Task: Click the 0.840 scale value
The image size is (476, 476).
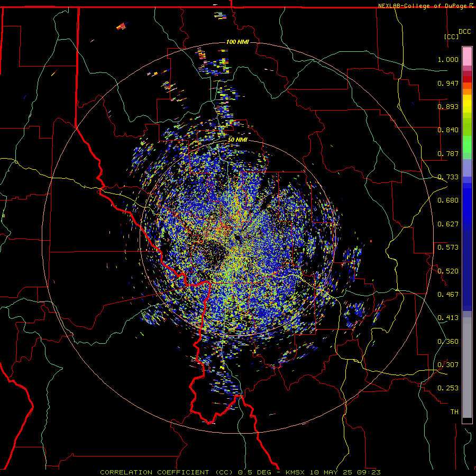Action: (448, 130)
